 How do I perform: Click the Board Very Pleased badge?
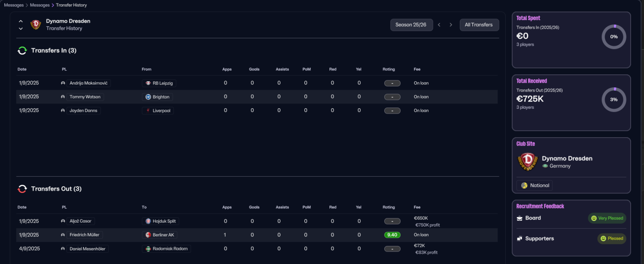[607, 218]
